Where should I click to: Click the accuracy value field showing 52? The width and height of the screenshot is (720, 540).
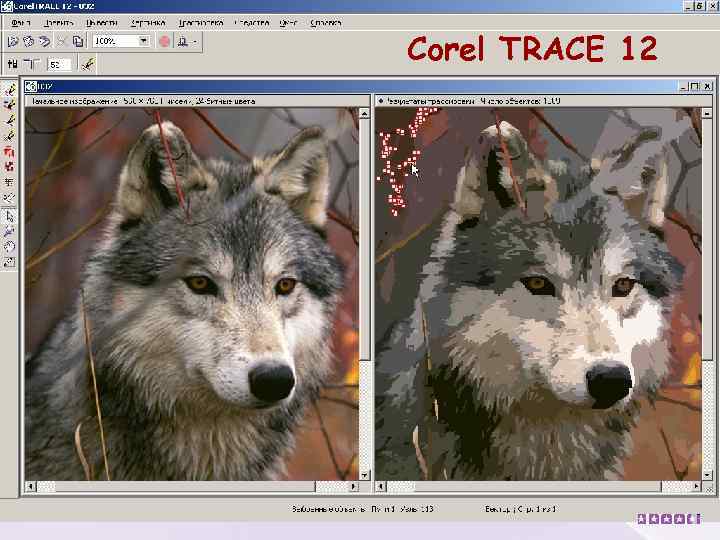point(59,65)
